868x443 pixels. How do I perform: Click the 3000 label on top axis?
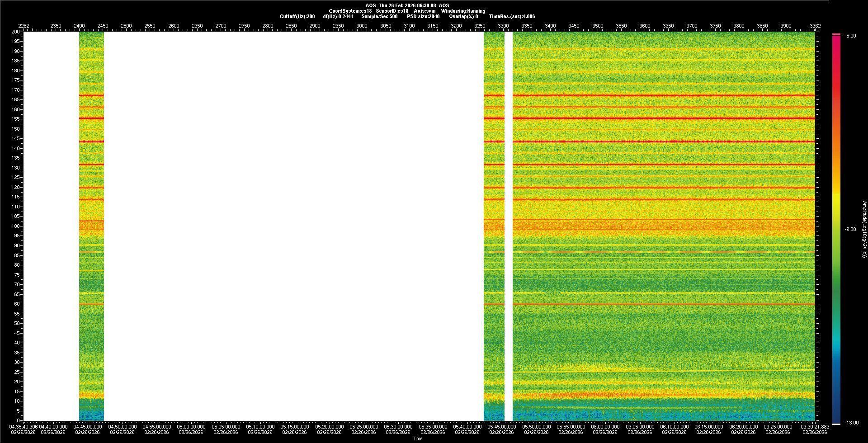point(362,26)
